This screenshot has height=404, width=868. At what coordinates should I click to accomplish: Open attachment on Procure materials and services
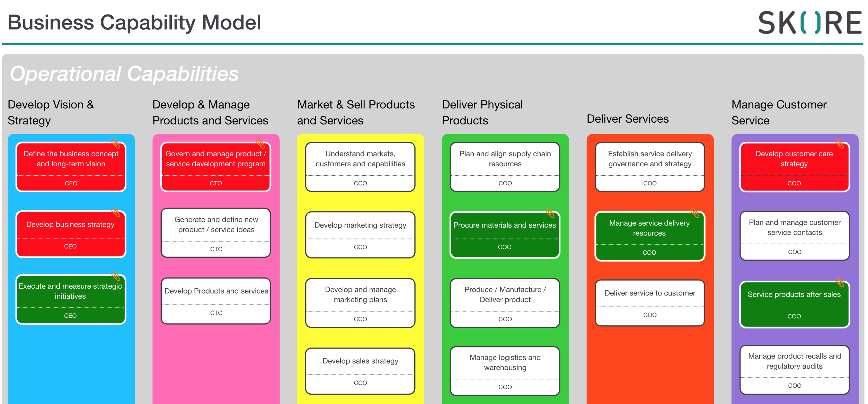pyautogui.click(x=550, y=213)
